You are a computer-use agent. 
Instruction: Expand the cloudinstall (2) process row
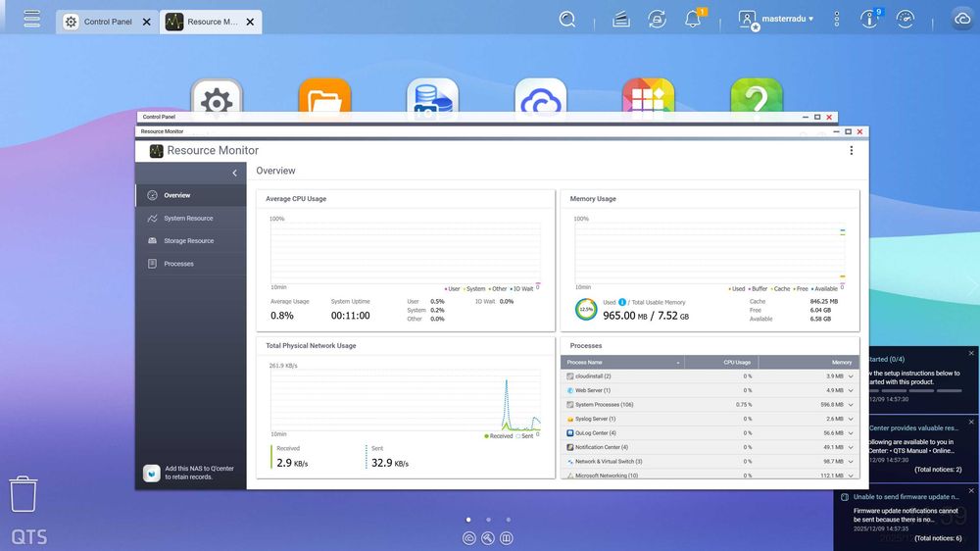[851, 376]
